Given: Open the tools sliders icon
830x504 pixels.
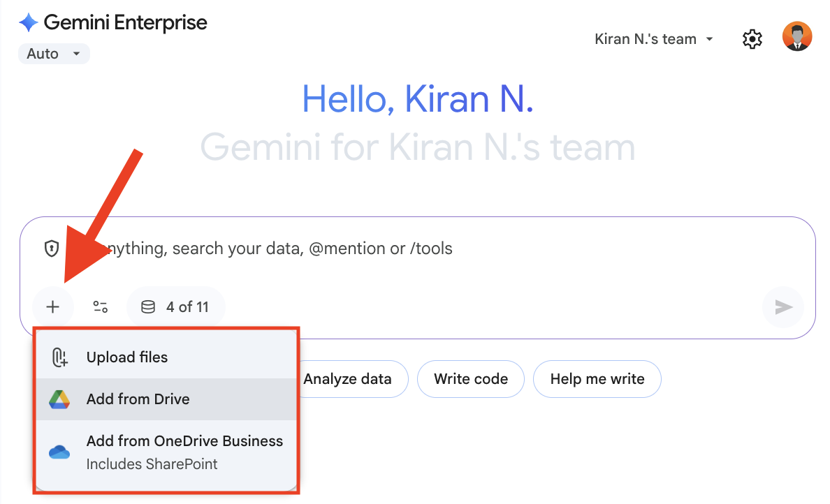Looking at the screenshot, I should 100,306.
